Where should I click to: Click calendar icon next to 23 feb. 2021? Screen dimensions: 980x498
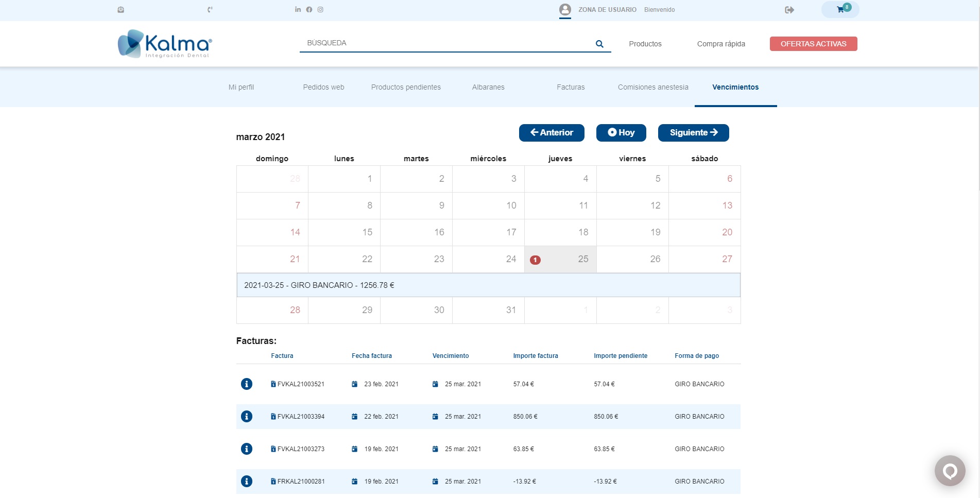tap(354, 384)
